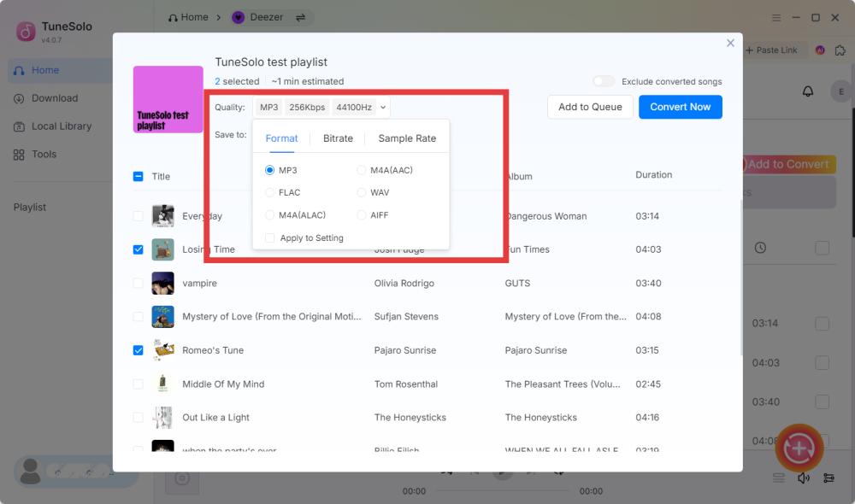Select the MP3 format radio button

269,170
